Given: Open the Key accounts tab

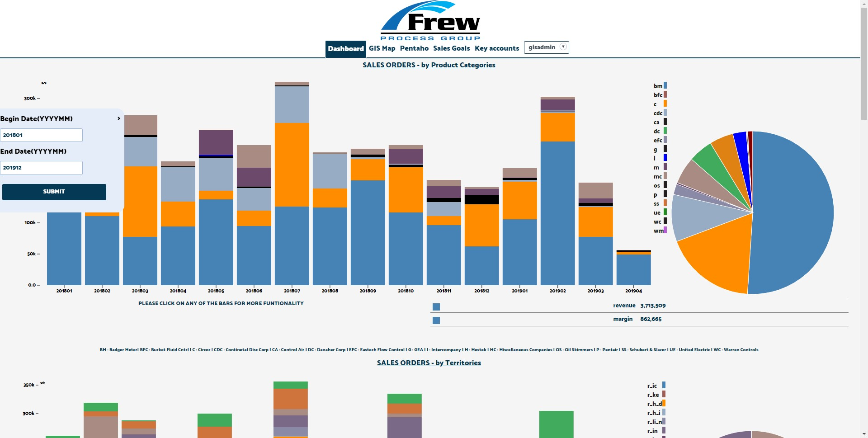Looking at the screenshot, I should [497, 48].
